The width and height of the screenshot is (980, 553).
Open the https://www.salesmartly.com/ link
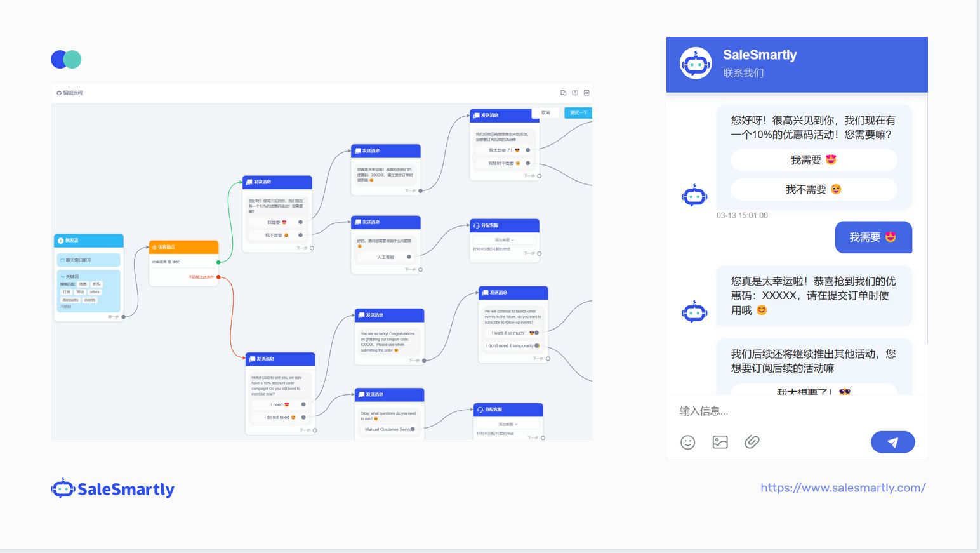click(843, 488)
